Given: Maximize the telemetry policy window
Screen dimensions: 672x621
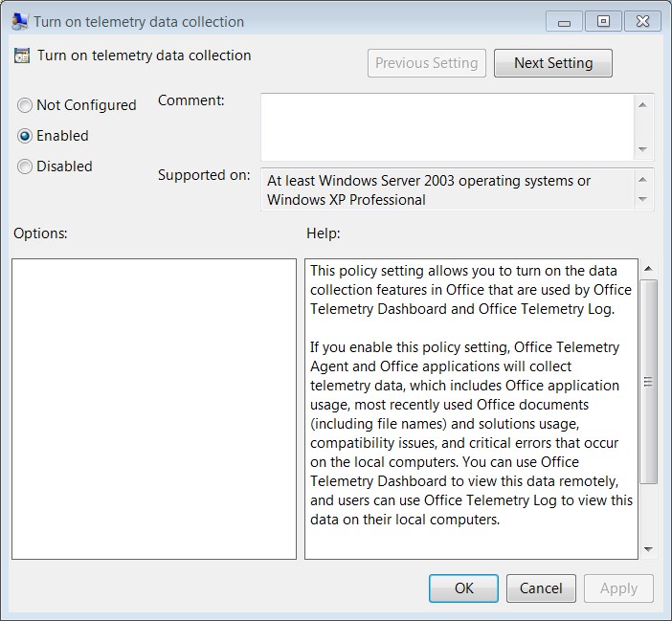Looking at the screenshot, I should [x=603, y=21].
